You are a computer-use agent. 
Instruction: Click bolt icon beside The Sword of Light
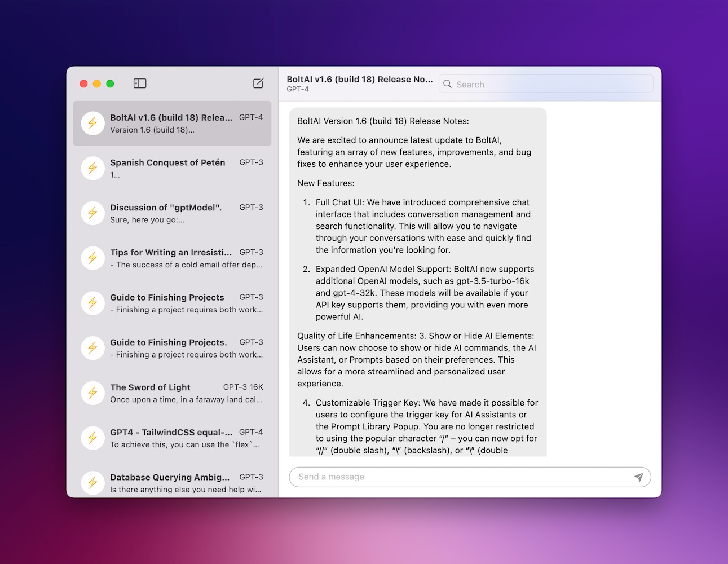(x=93, y=393)
